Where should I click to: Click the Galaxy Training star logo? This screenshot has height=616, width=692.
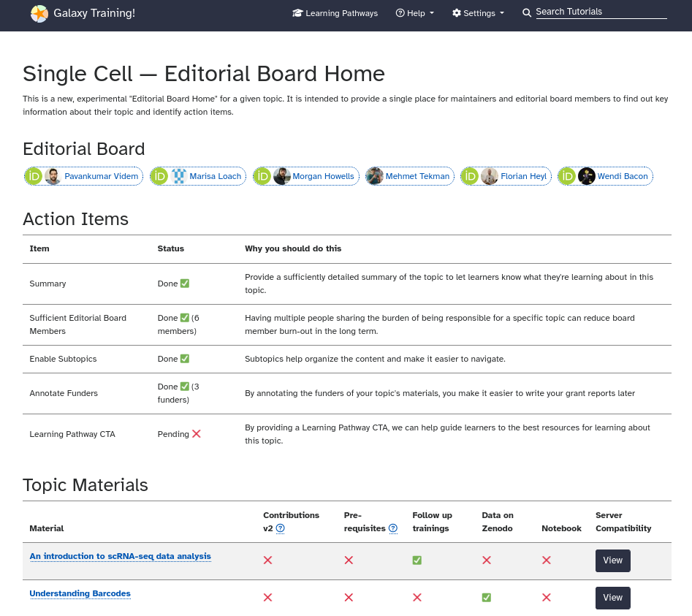[x=39, y=14]
